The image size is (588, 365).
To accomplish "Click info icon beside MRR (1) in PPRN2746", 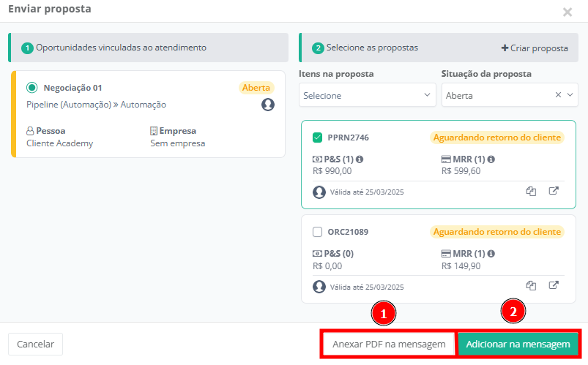I will tap(491, 159).
